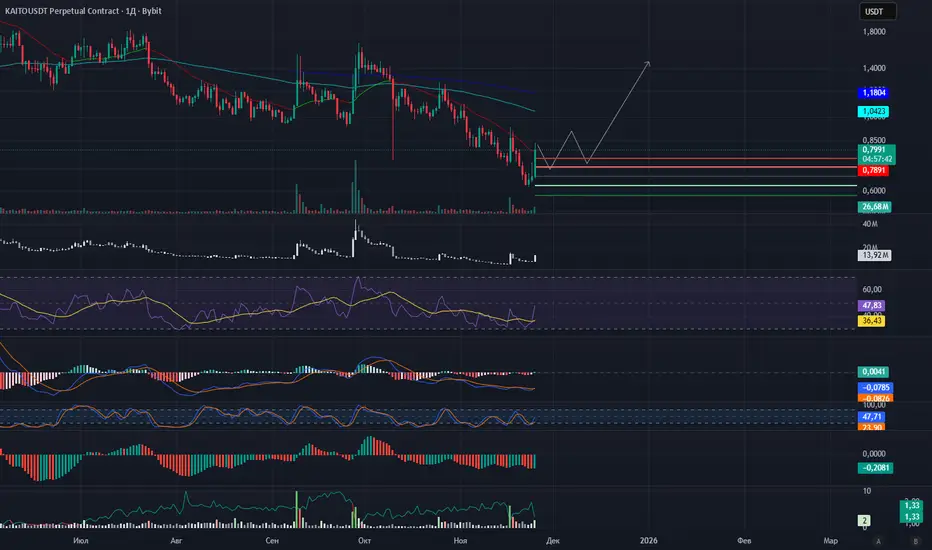Open the USDT currency selector
The width and height of the screenshot is (932, 550).
pos(877,11)
